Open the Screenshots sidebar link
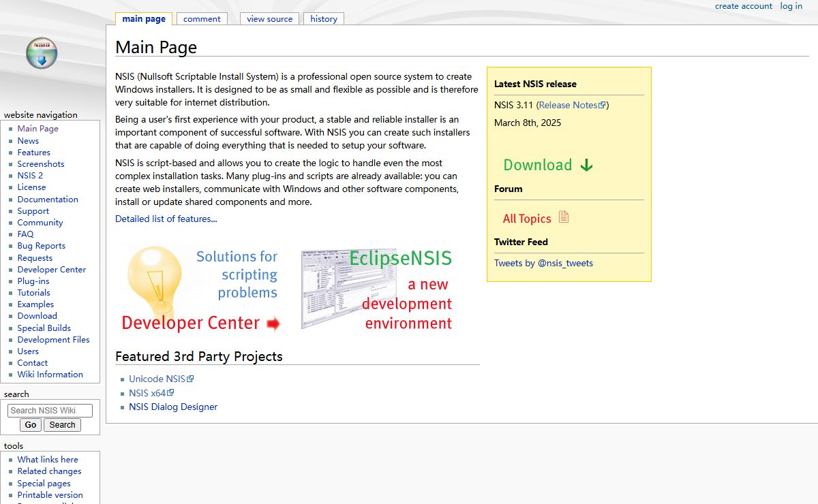Image resolution: width=818 pixels, height=504 pixels. tap(41, 164)
